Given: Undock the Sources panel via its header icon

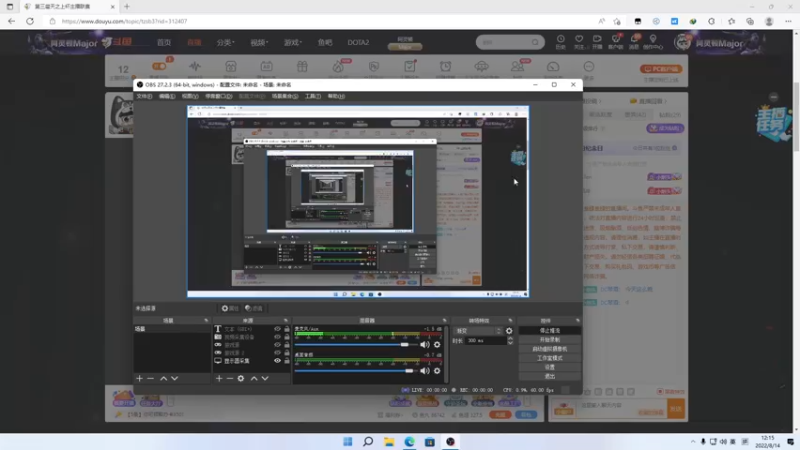Looking at the screenshot, I should (286, 320).
